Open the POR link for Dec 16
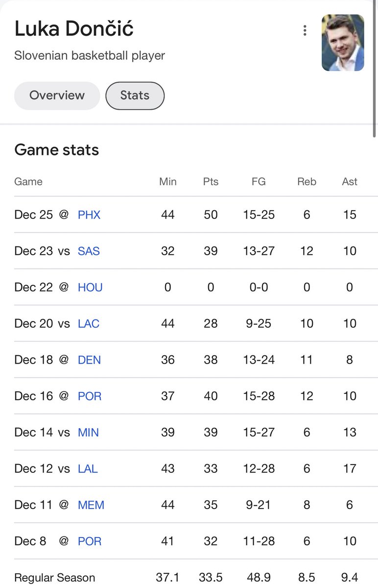378x588 pixels. pos(90,396)
